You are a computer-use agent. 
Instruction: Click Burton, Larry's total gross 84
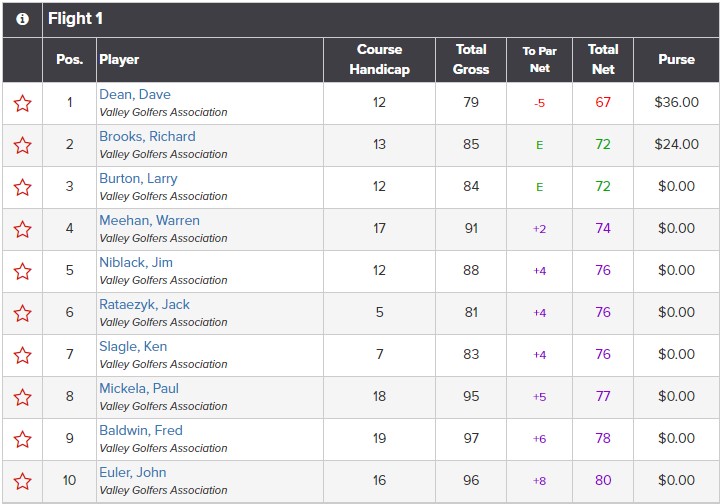tap(471, 186)
